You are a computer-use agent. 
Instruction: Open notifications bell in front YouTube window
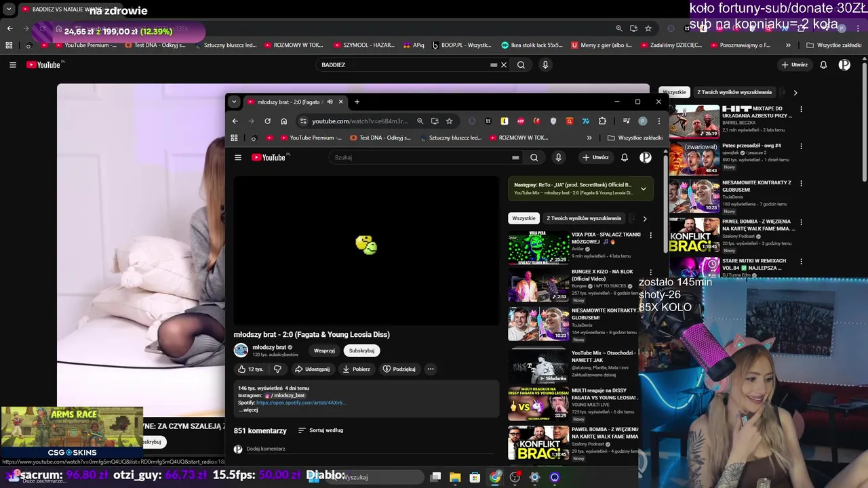pyautogui.click(x=625, y=157)
